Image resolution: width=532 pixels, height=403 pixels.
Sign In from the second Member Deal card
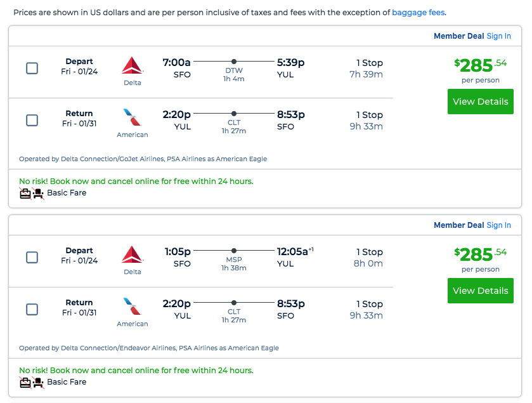[x=498, y=225]
